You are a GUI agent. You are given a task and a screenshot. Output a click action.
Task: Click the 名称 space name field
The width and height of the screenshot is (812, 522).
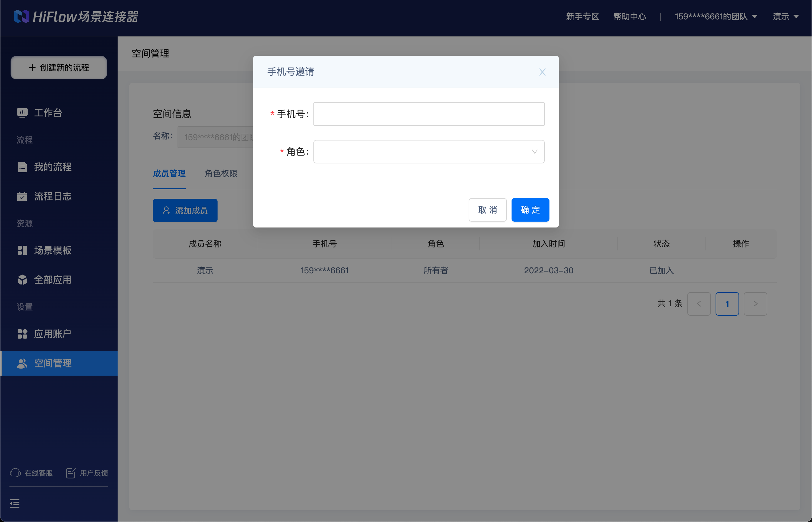tap(215, 137)
